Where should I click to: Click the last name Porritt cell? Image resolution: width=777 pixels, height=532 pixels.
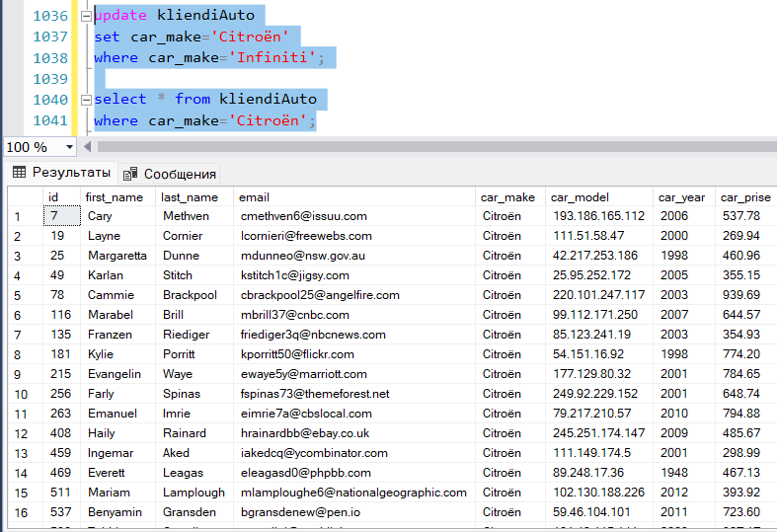point(194,354)
